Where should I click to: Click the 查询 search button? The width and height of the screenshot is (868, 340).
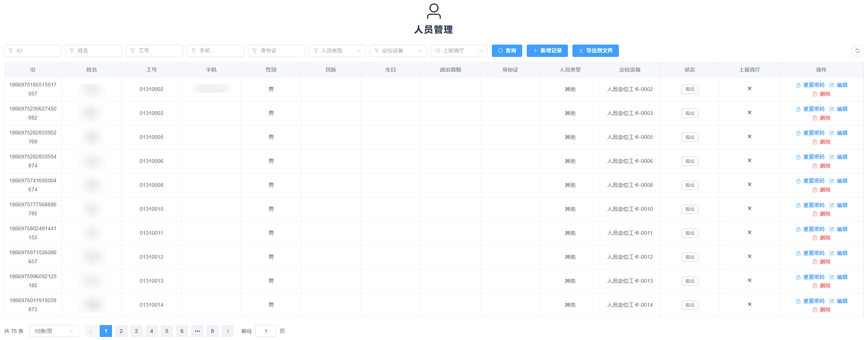506,51
